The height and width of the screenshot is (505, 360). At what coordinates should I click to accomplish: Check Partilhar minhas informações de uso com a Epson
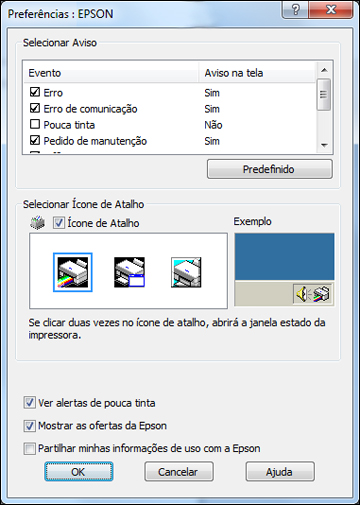[x=29, y=448]
